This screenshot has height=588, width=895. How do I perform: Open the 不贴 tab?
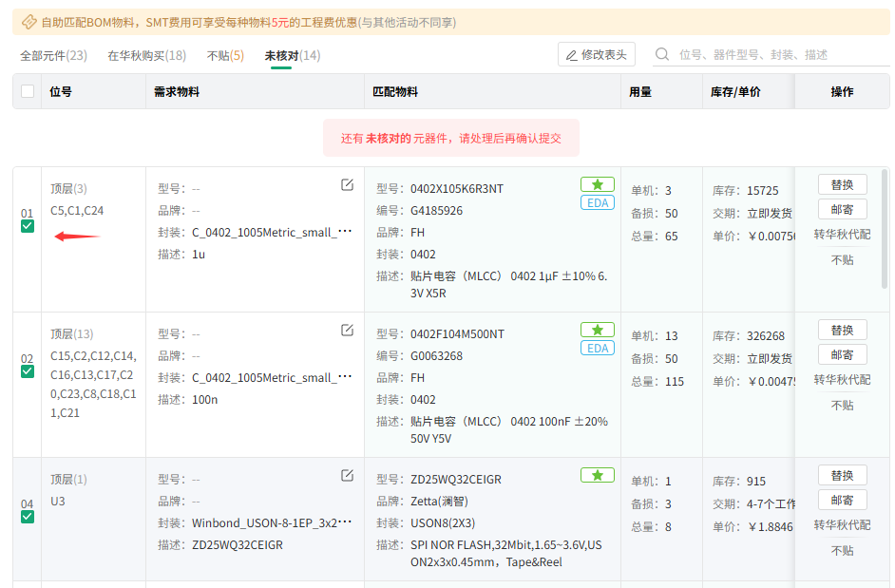coord(225,56)
